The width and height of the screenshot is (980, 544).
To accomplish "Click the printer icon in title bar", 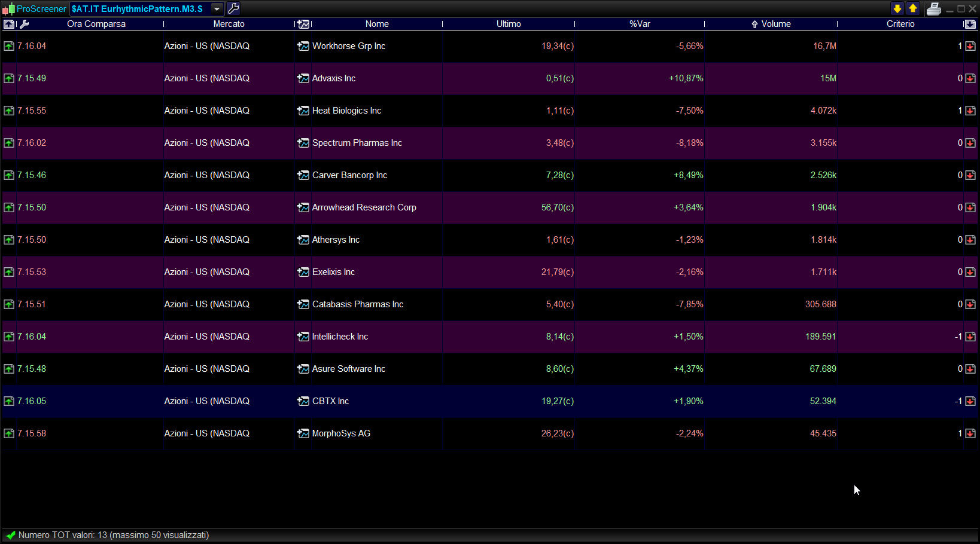I will 933,8.
